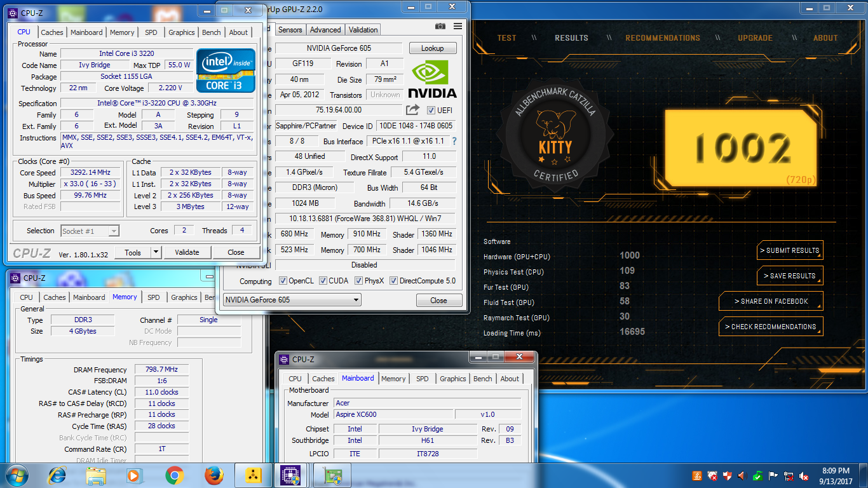Toggle the CUDA checkbox
Image resolution: width=868 pixels, height=488 pixels.
point(323,281)
